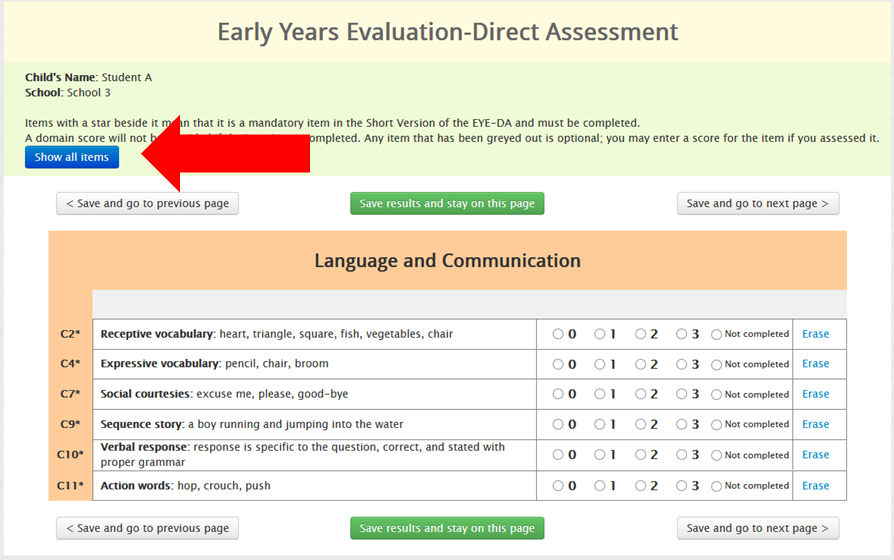This screenshot has width=894, height=560.
Task: Click the Sequence story item description
Action: 251,424
